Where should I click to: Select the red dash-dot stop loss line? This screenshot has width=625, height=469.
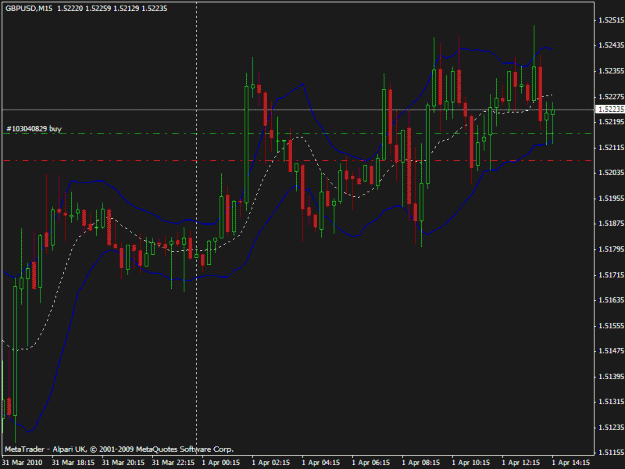coord(297,161)
